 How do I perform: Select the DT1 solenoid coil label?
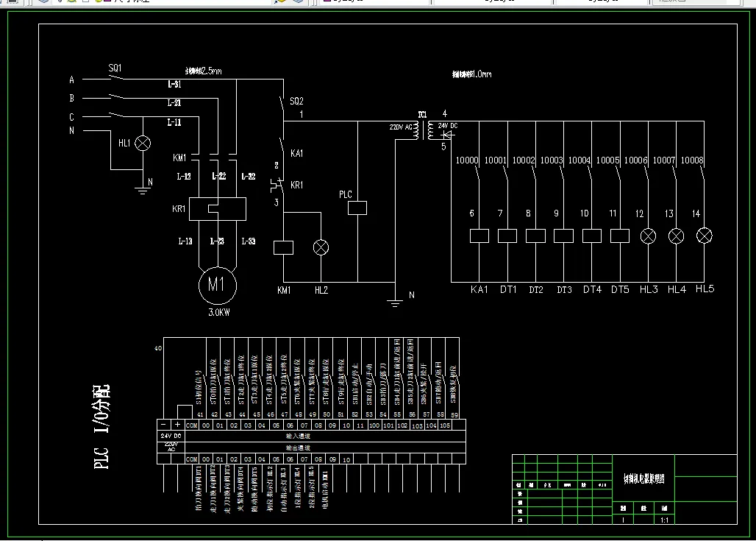(x=508, y=289)
